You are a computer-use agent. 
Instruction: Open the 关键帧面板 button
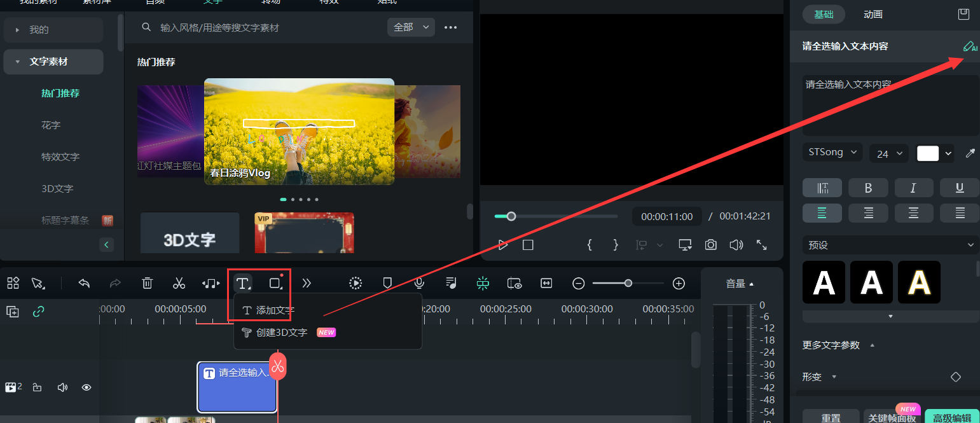pos(891,417)
